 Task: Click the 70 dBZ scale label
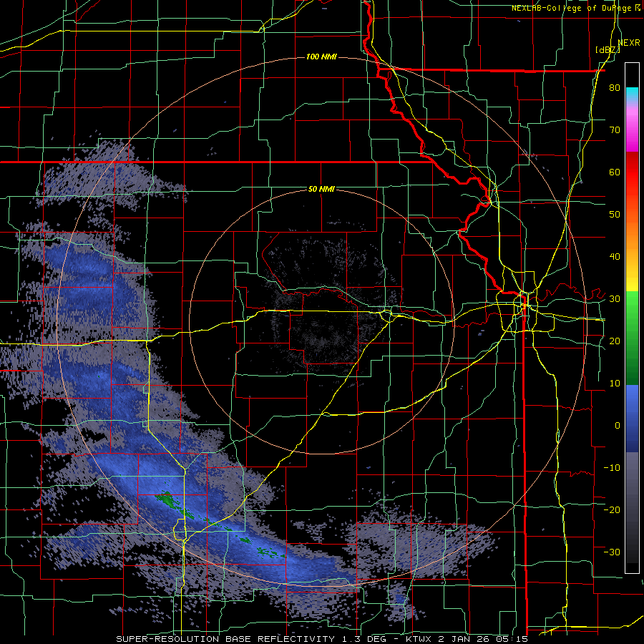click(x=615, y=130)
